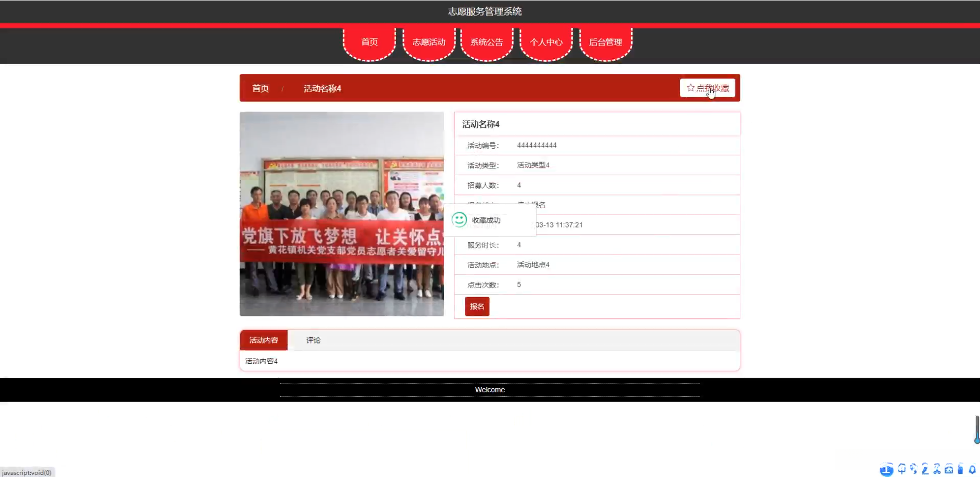
Task: Open the 个人中心 navigation item
Action: (x=546, y=42)
